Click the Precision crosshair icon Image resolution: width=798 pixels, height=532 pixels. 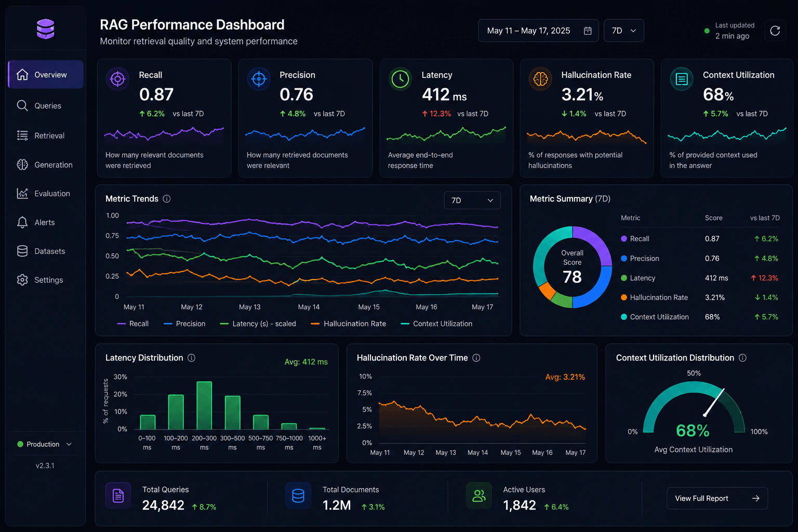tap(259, 79)
